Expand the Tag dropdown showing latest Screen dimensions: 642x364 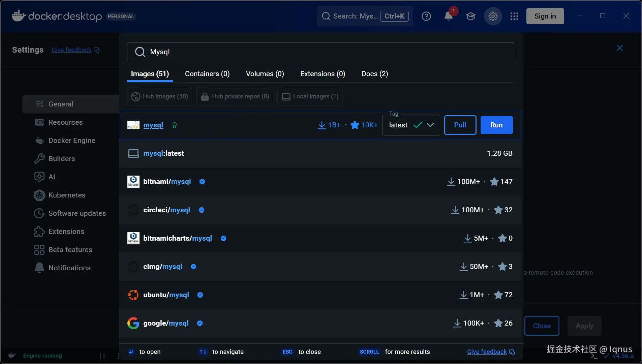coord(411,125)
